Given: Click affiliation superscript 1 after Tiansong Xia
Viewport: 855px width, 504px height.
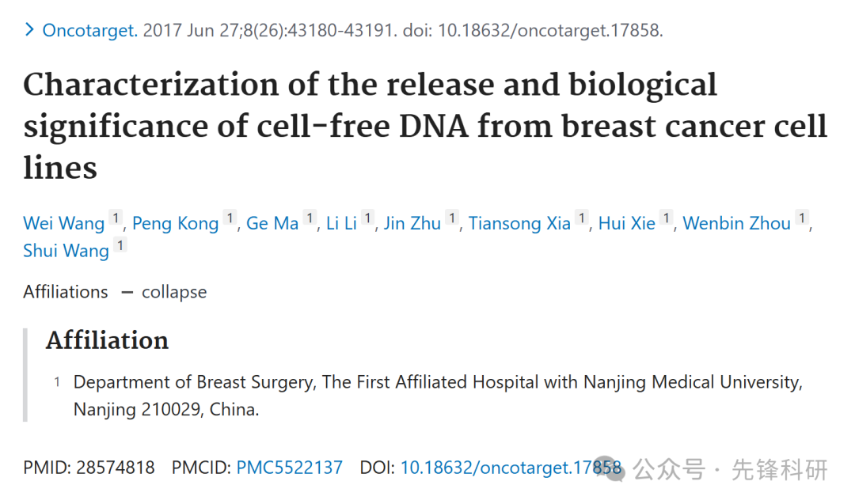Looking at the screenshot, I should (x=583, y=218).
